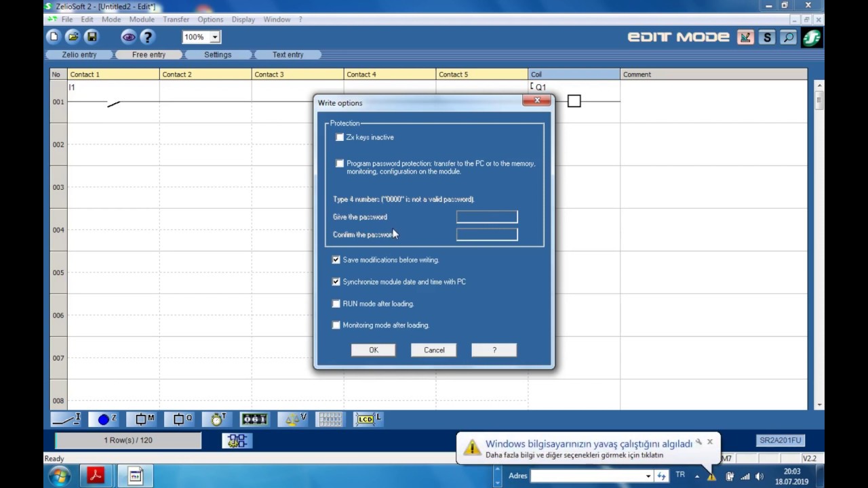This screenshot has height=488, width=868.
Task: Click the Confirm the password field
Action: (487, 235)
